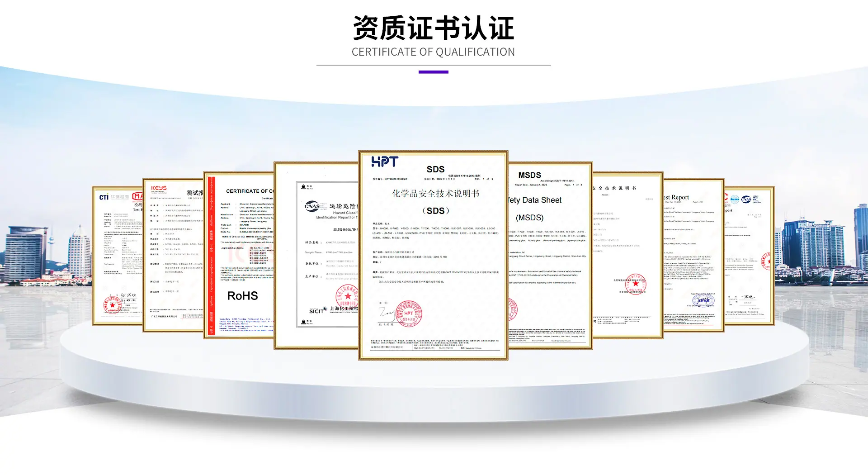Click the red HPT stamp on the SDS certificate
This screenshot has width=868, height=475.
[408, 313]
